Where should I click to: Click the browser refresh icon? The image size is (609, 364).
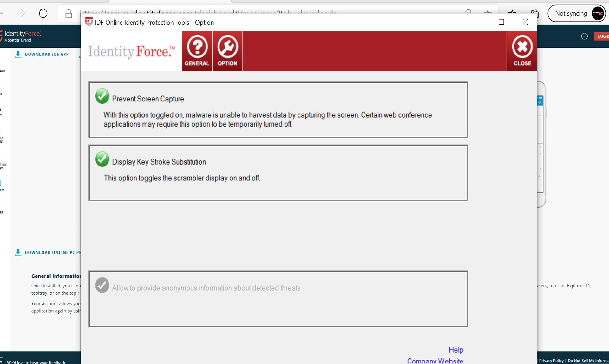click(x=43, y=13)
